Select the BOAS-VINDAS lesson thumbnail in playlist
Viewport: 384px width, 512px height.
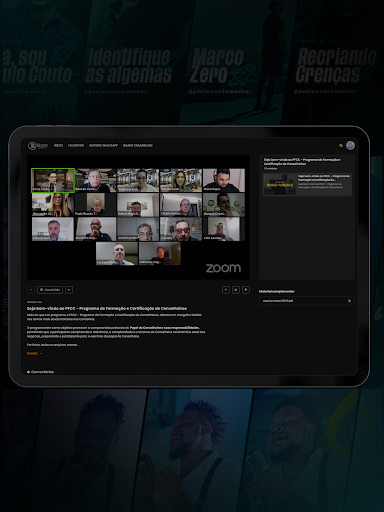click(x=280, y=184)
